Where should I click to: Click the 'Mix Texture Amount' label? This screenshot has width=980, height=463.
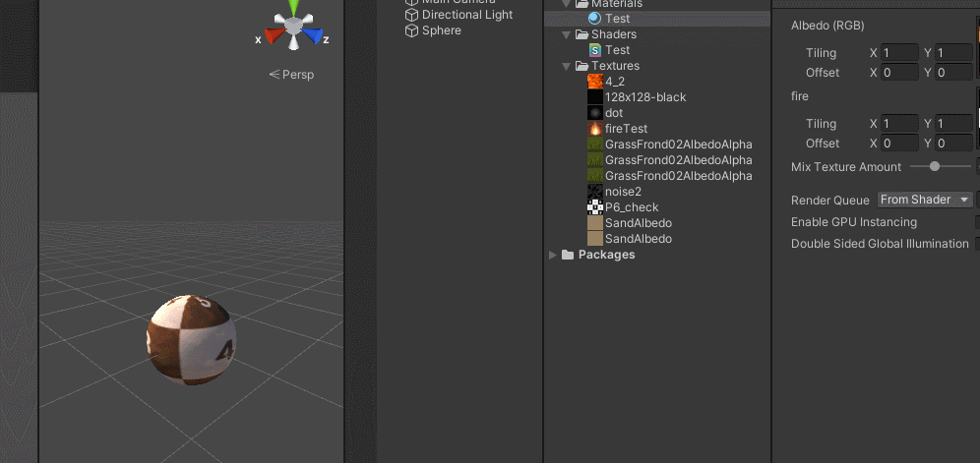pos(846,167)
